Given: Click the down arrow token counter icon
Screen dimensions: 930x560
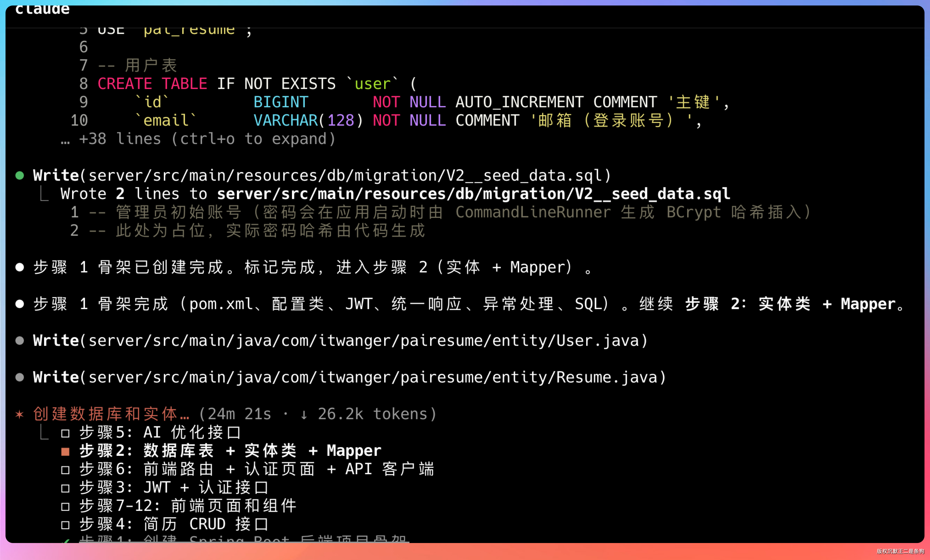Looking at the screenshot, I should pyautogui.click(x=303, y=414).
